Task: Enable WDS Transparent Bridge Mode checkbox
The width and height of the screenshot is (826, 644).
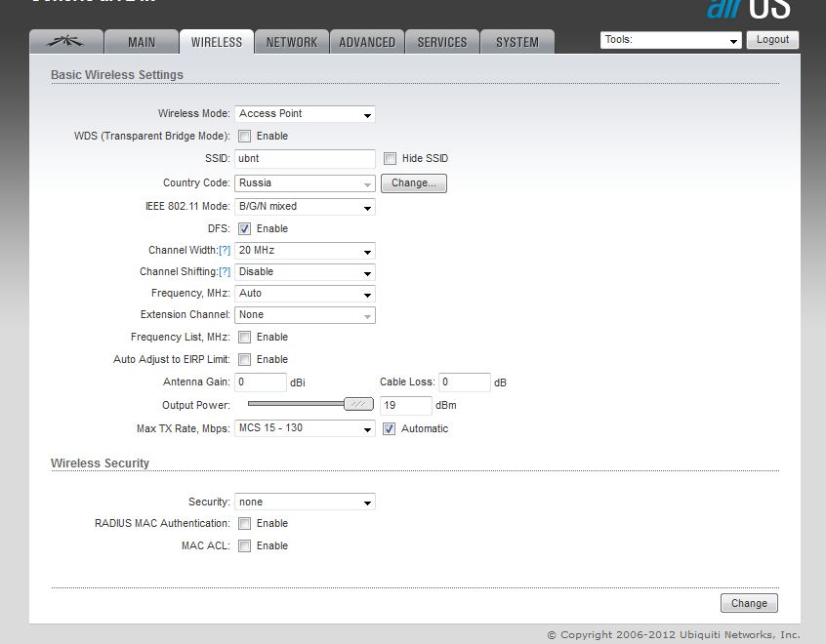Action: pyautogui.click(x=245, y=137)
